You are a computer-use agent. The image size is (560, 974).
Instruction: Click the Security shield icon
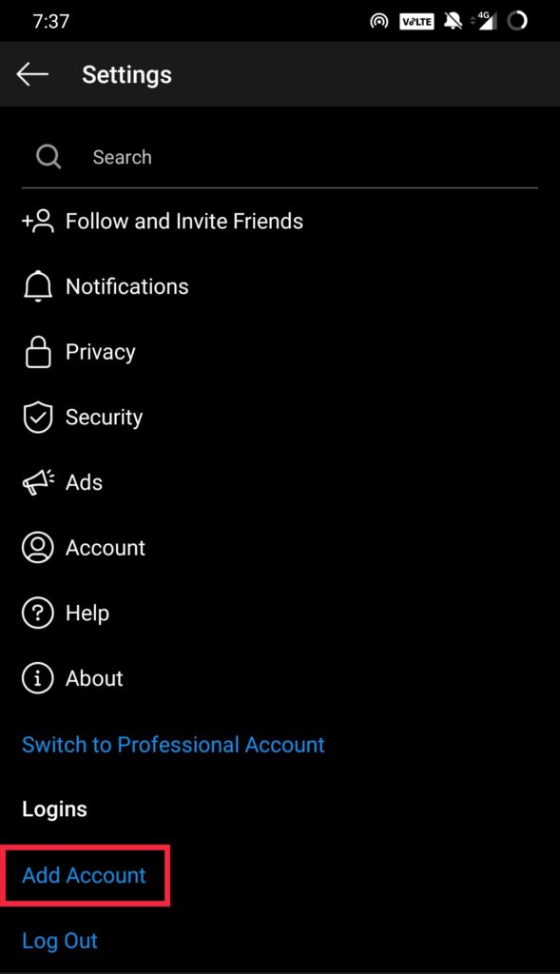tap(38, 417)
